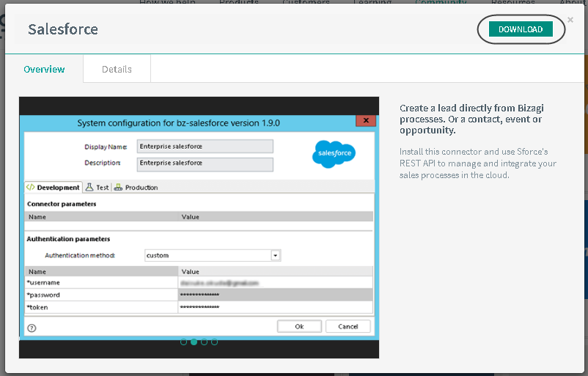Viewport: 588px width, 376px height.
Task: Switch to the Overview tab
Action: pyautogui.click(x=44, y=69)
